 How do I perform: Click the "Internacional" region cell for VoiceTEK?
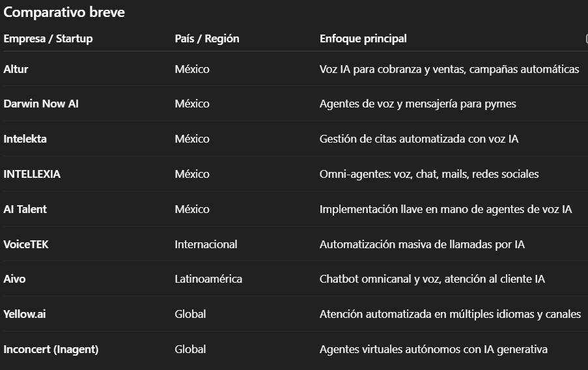click(206, 244)
